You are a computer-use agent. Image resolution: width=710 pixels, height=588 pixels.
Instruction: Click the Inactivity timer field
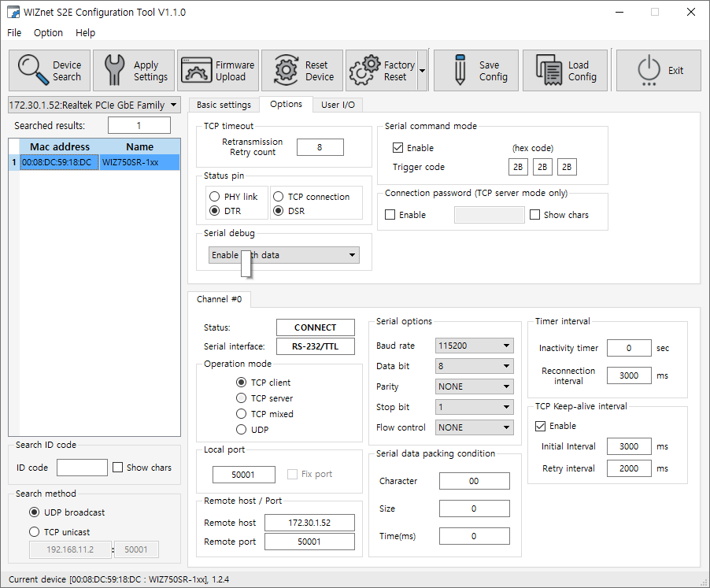tap(629, 348)
